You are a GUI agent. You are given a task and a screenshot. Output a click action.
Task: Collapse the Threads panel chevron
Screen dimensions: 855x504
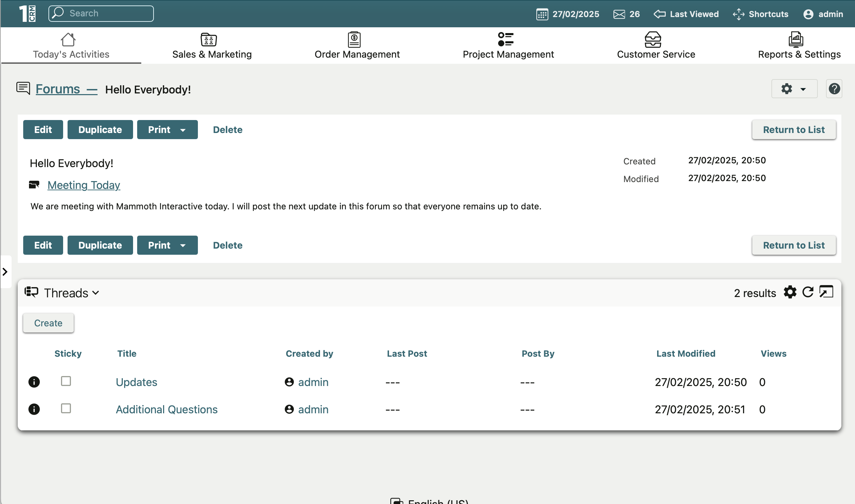[x=96, y=293]
